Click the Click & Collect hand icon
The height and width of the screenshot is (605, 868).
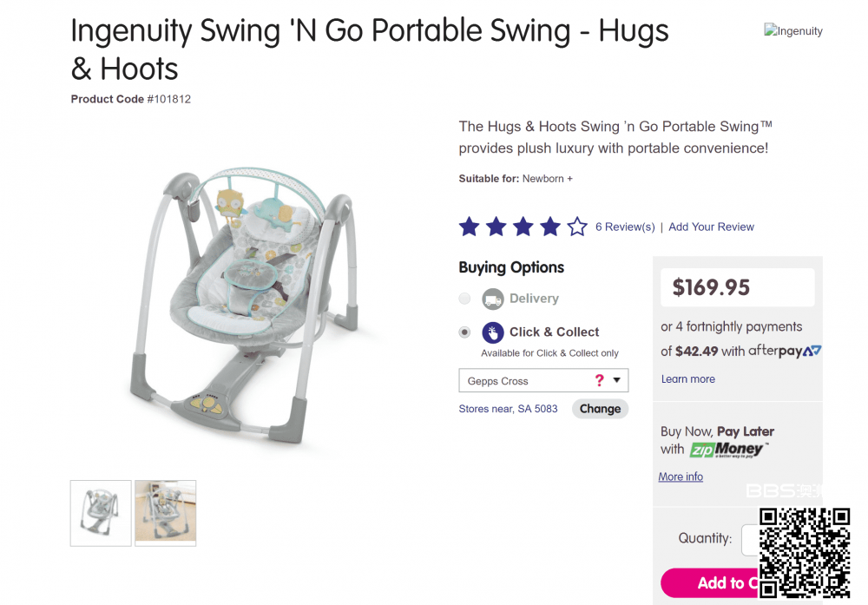pyautogui.click(x=493, y=332)
